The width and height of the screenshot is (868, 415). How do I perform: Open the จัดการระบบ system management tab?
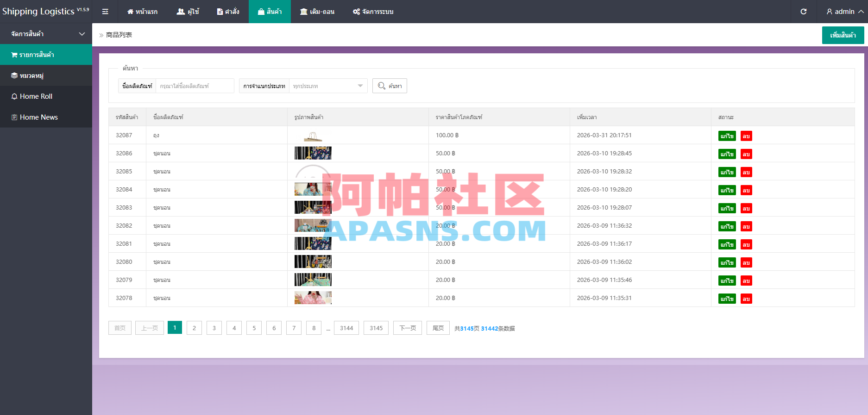click(373, 12)
